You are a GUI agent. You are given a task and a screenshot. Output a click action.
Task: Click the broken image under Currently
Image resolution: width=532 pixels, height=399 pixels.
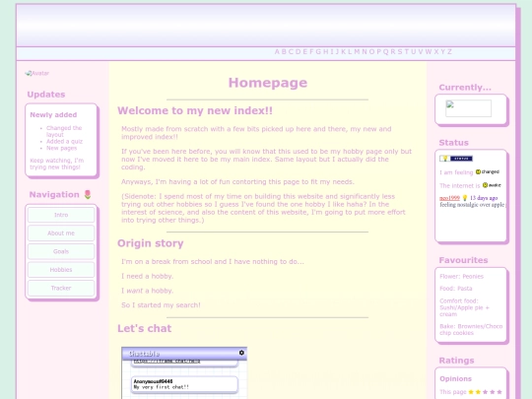coord(468,108)
